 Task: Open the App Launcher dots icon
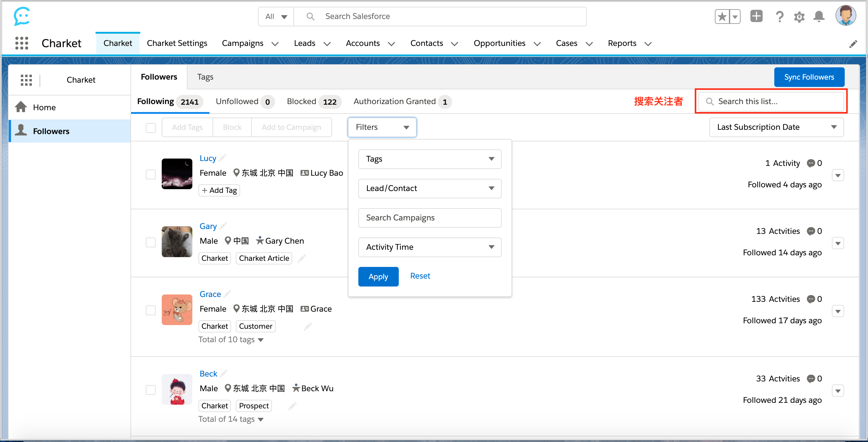(x=22, y=43)
